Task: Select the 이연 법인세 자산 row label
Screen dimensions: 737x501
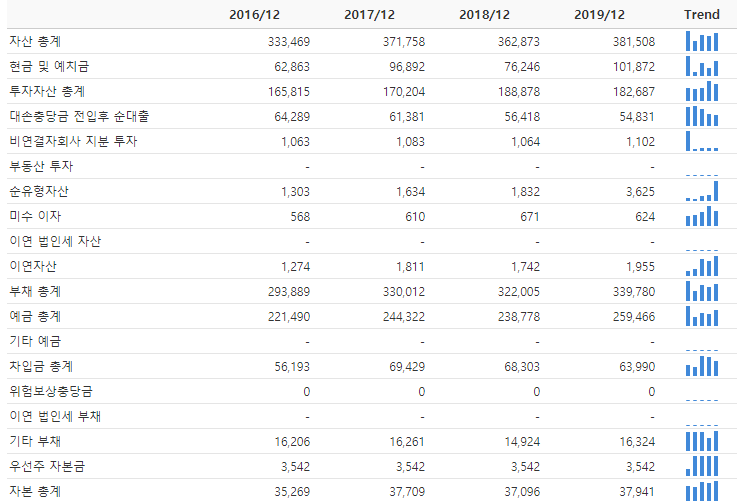Action: point(55,241)
